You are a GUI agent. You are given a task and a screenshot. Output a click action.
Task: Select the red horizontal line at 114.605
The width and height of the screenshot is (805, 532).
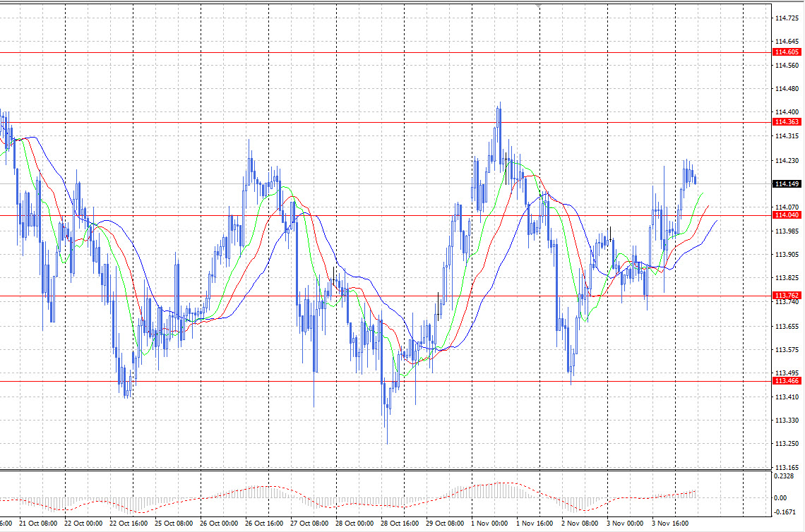(386, 52)
